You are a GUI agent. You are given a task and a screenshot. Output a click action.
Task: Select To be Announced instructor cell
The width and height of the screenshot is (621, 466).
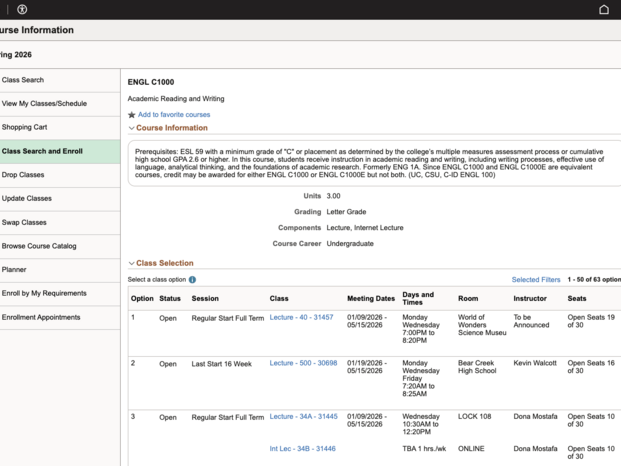click(531, 321)
